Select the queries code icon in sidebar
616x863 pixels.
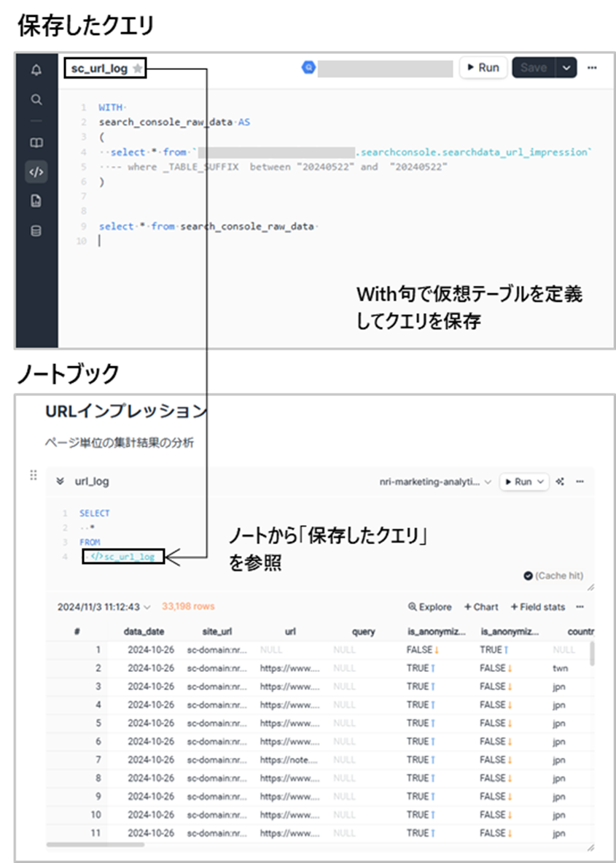36,172
